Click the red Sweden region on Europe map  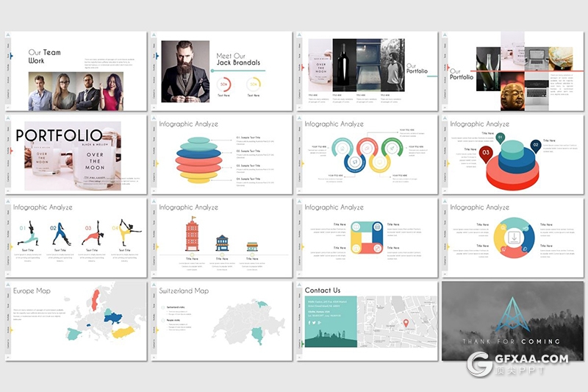coord(93,299)
